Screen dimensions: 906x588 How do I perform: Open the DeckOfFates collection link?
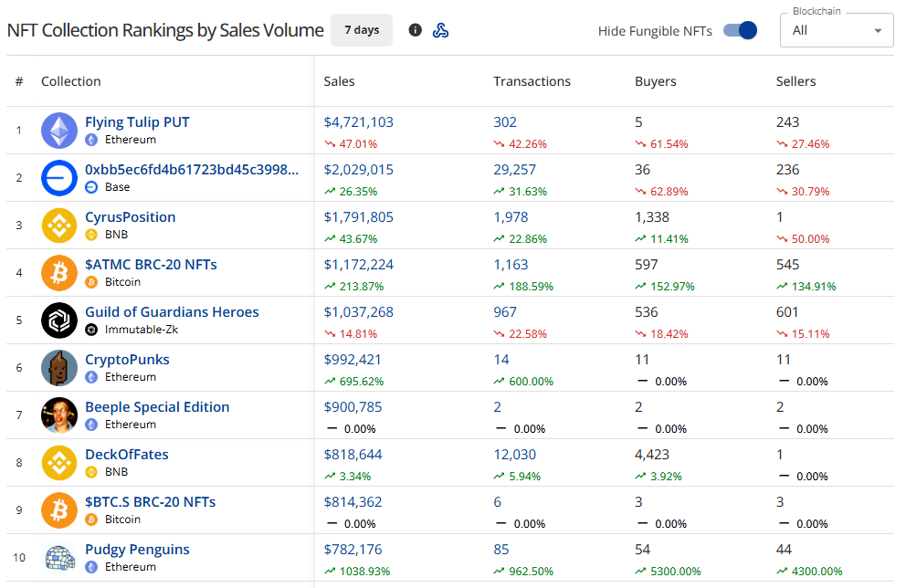point(127,455)
